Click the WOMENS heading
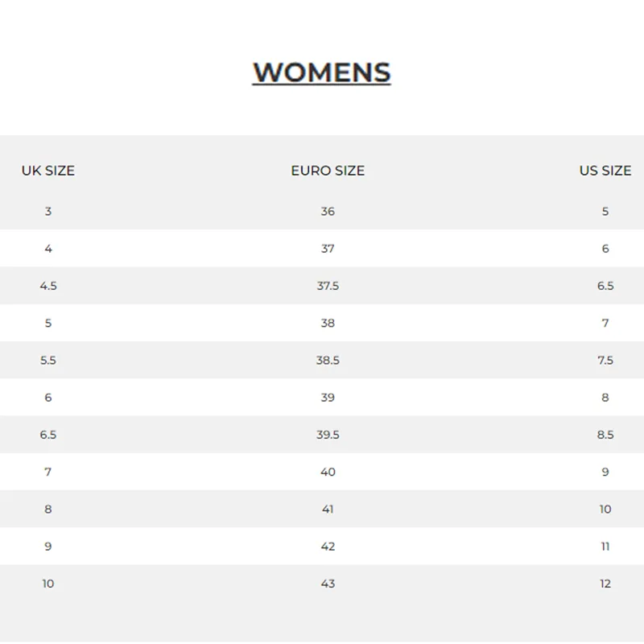 click(321, 72)
